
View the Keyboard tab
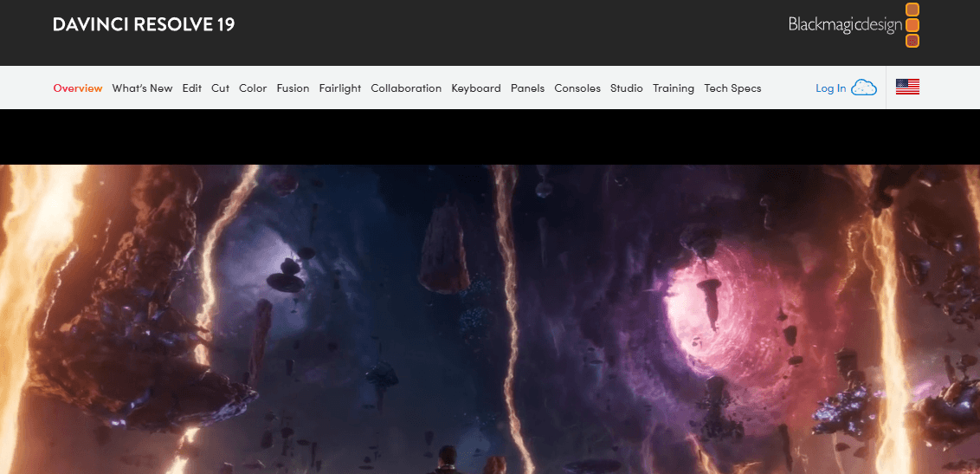click(x=476, y=88)
